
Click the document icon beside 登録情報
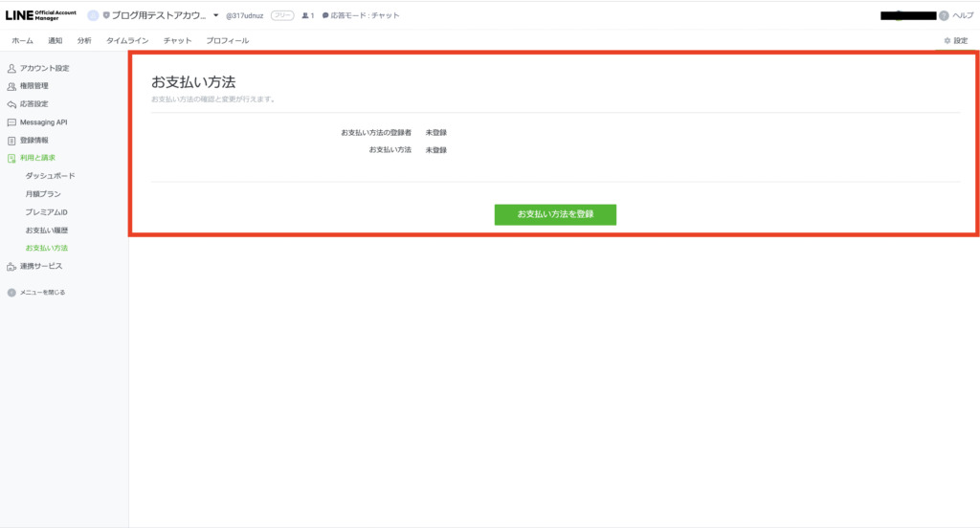point(11,141)
